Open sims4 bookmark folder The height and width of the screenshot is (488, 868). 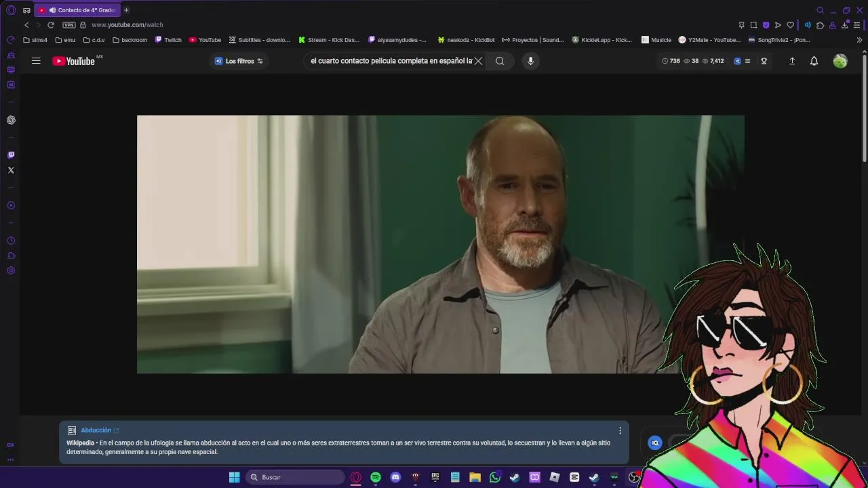click(35, 40)
